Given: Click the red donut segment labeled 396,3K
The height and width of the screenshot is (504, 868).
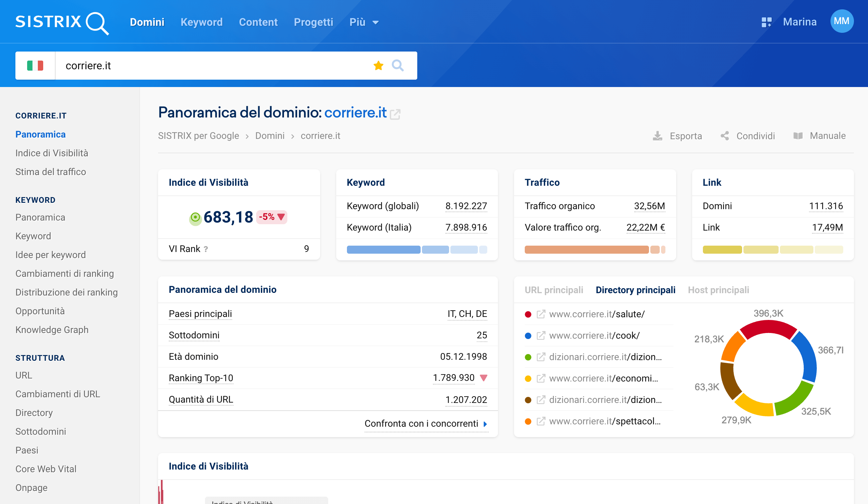Looking at the screenshot, I should pyautogui.click(x=769, y=327).
